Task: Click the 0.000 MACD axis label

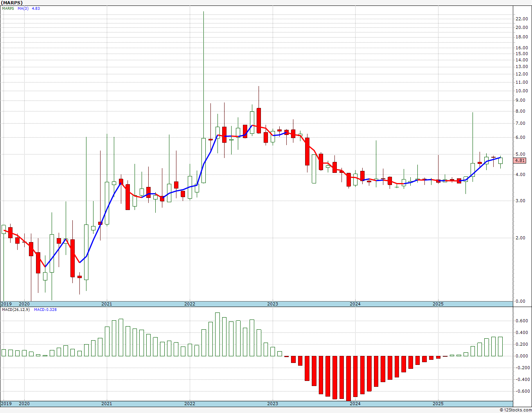Action: (521, 356)
